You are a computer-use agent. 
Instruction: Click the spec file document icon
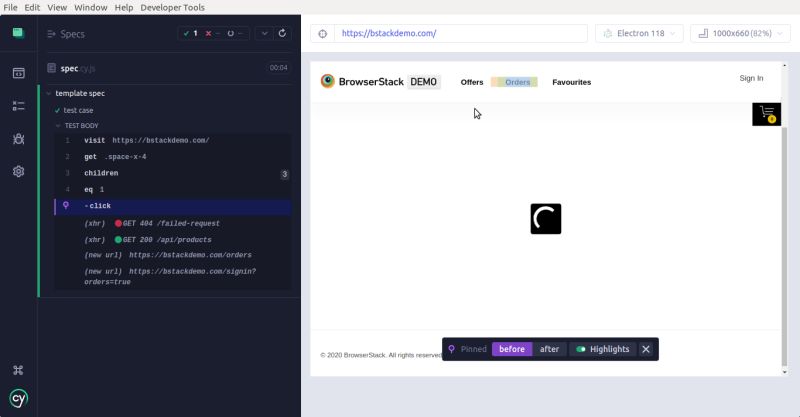(x=52, y=68)
